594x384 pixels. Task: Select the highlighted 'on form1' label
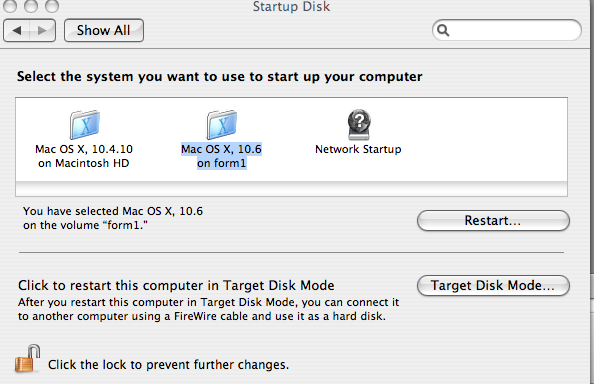pyautogui.click(x=222, y=163)
